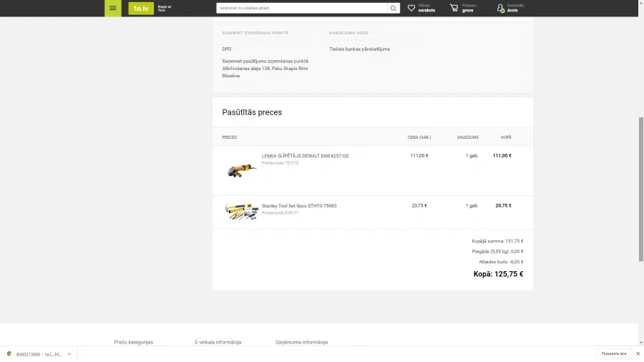Viewport: 644px width, 362px height.
Task: Expand the downloaded file options chevron
Action: point(69,354)
